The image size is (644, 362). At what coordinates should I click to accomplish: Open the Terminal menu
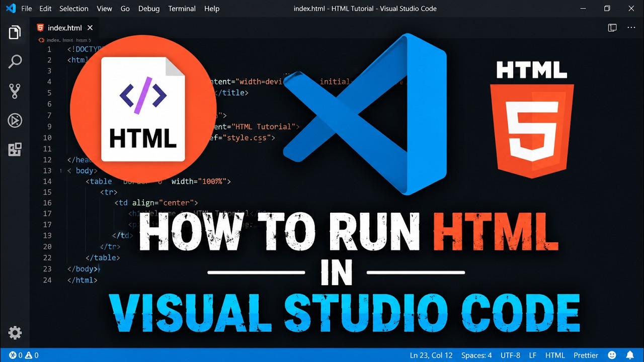pyautogui.click(x=182, y=9)
